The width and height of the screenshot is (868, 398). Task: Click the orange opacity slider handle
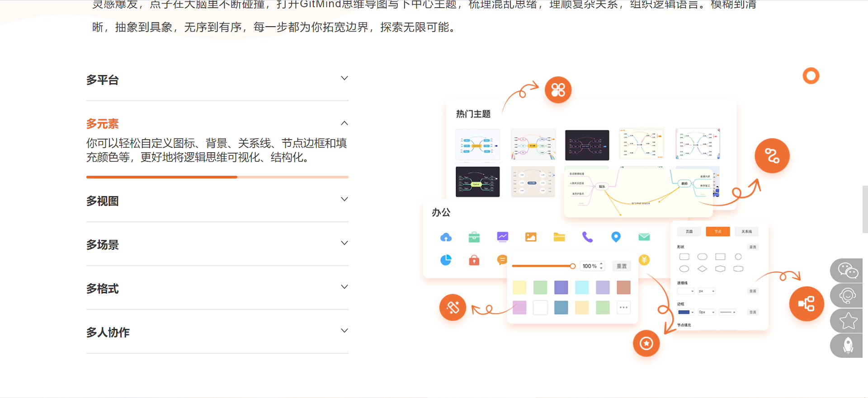573,266
